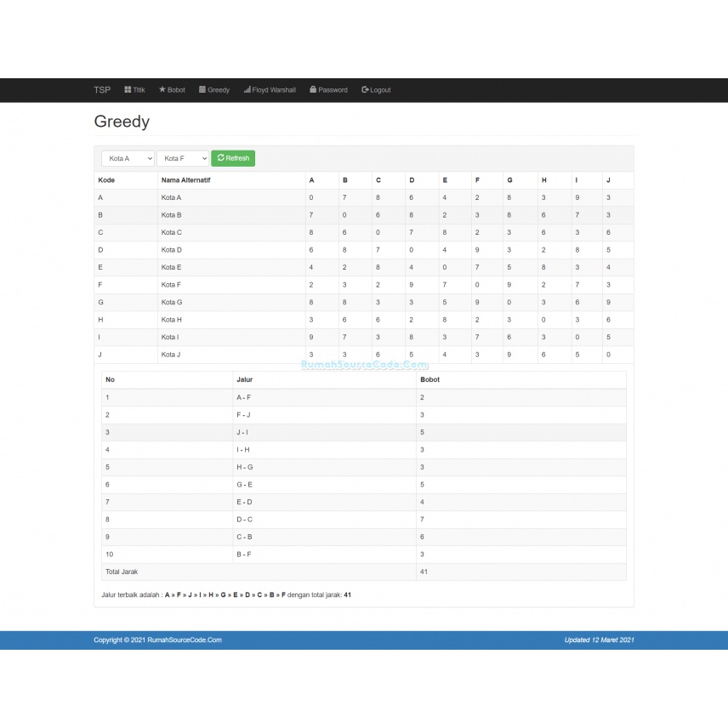Image resolution: width=728 pixels, height=728 pixels.
Task: Open the Password menu item
Action: [x=329, y=90]
